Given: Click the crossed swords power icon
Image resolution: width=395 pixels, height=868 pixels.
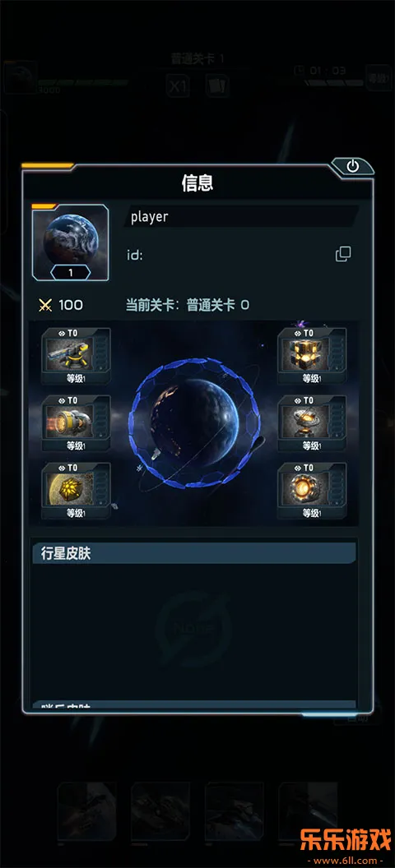Looking at the screenshot, I should (45, 305).
